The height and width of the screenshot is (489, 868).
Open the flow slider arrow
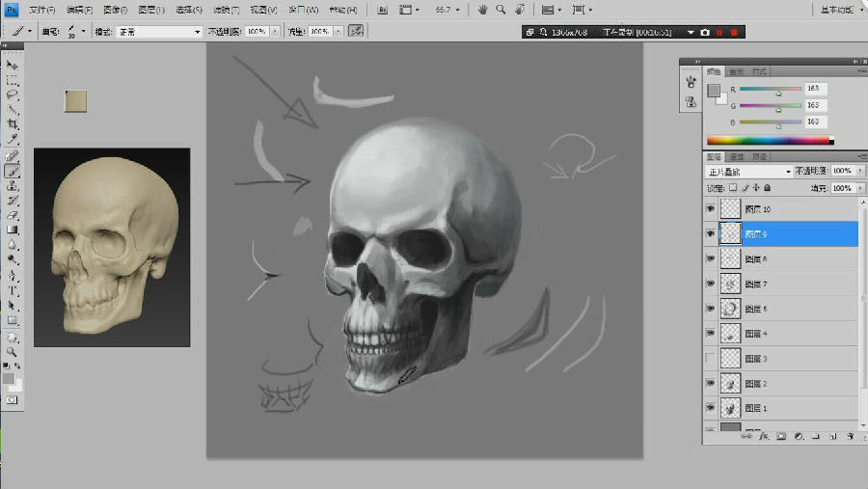(x=339, y=32)
